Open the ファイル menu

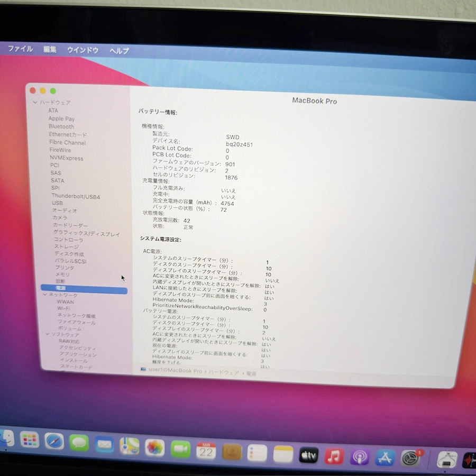click(x=20, y=49)
